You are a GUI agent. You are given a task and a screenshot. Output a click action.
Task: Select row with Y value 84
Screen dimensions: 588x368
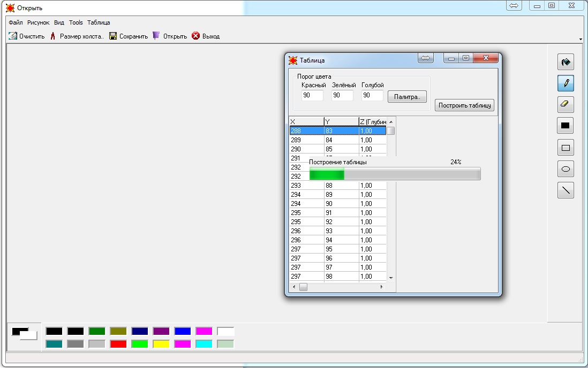pos(338,140)
